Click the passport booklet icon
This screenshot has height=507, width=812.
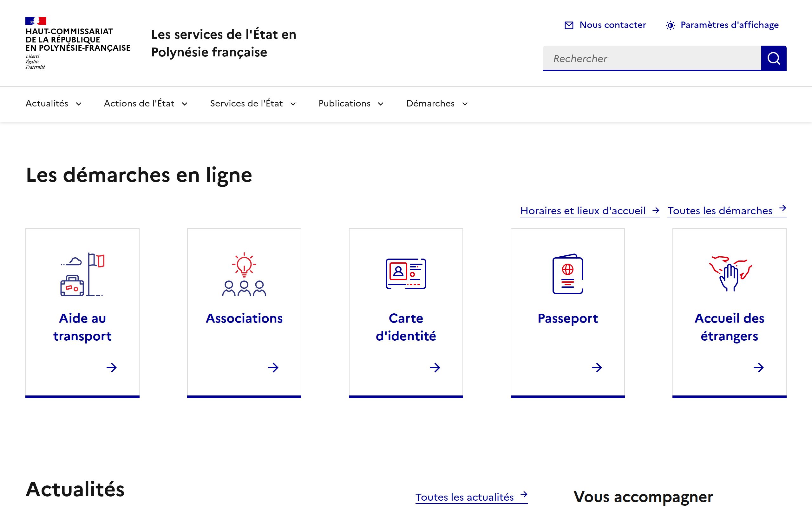567,274
